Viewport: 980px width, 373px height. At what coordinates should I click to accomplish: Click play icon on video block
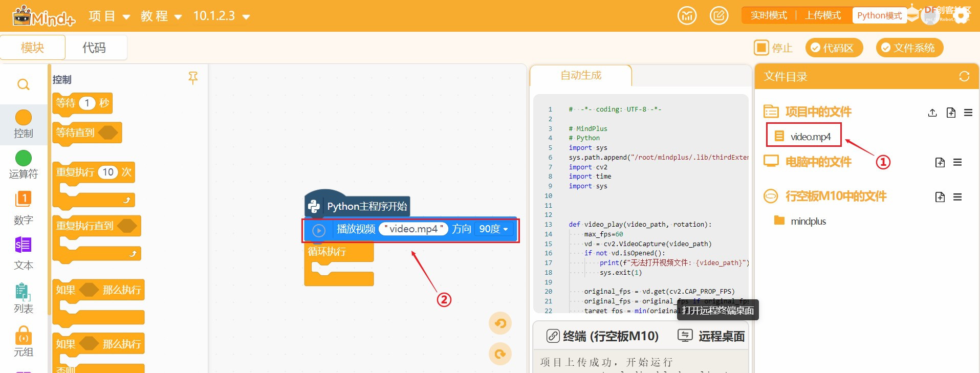click(319, 230)
